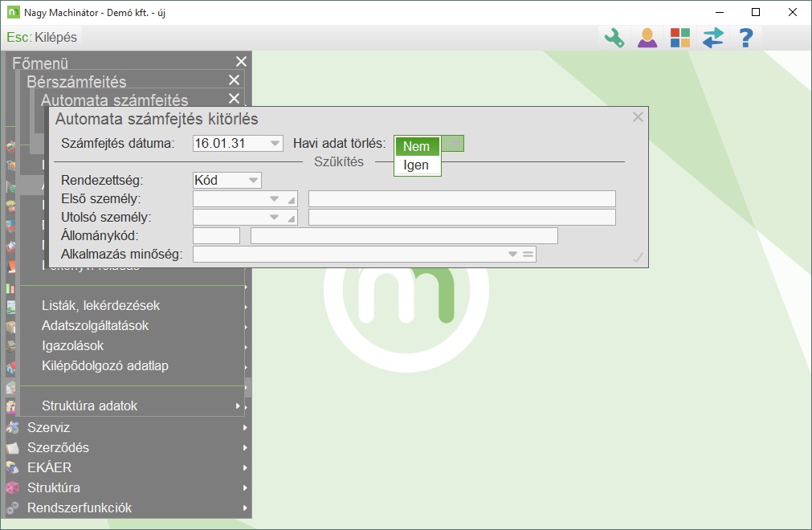Choose Nem in the dropdown list
This screenshot has height=530, width=812.
coord(418,146)
